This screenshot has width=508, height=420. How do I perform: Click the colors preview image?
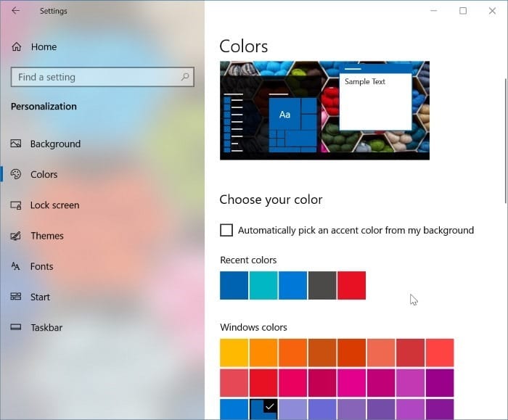[324, 110]
